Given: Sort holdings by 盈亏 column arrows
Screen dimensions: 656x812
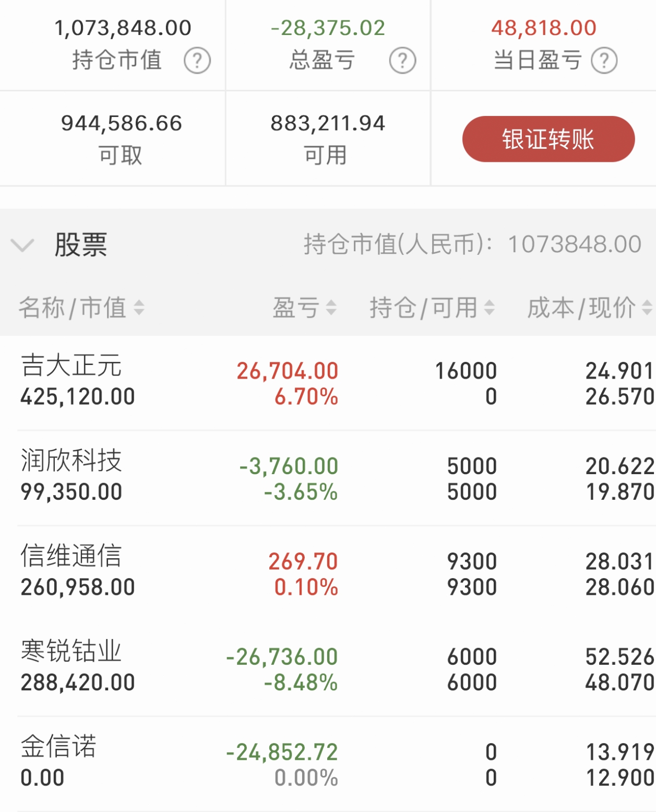Looking at the screenshot, I should tap(331, 307).
